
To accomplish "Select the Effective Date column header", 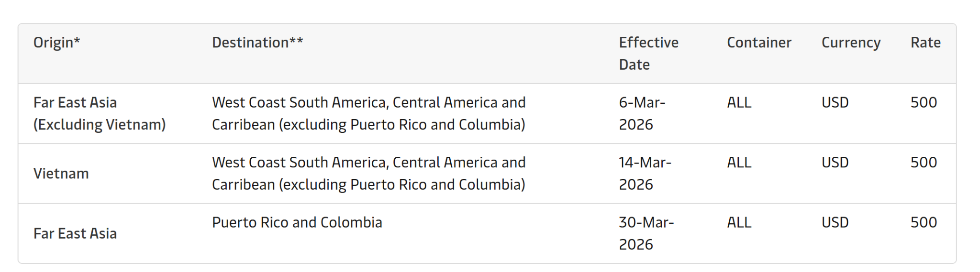I will [648, 53].
